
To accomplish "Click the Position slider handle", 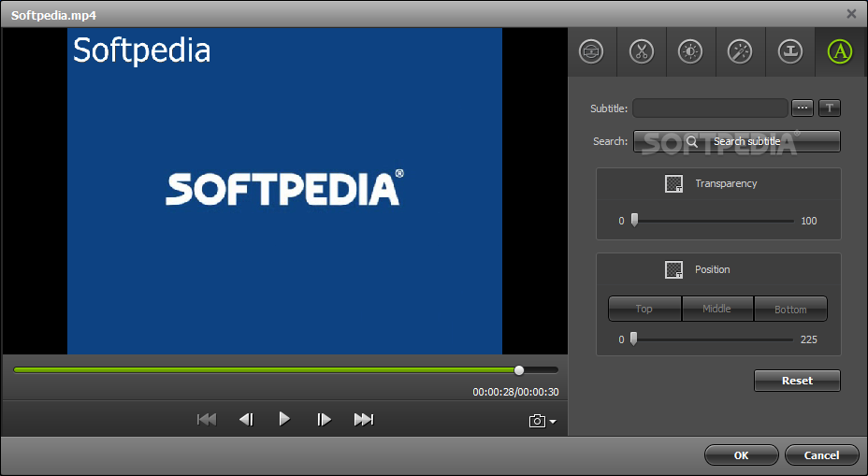I will pos(634,339).
